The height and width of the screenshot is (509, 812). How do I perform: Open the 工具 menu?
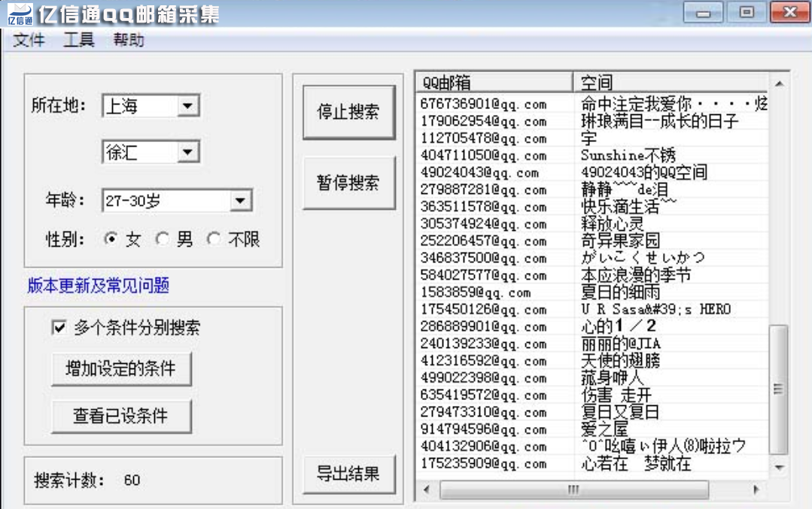pos(79,41)
